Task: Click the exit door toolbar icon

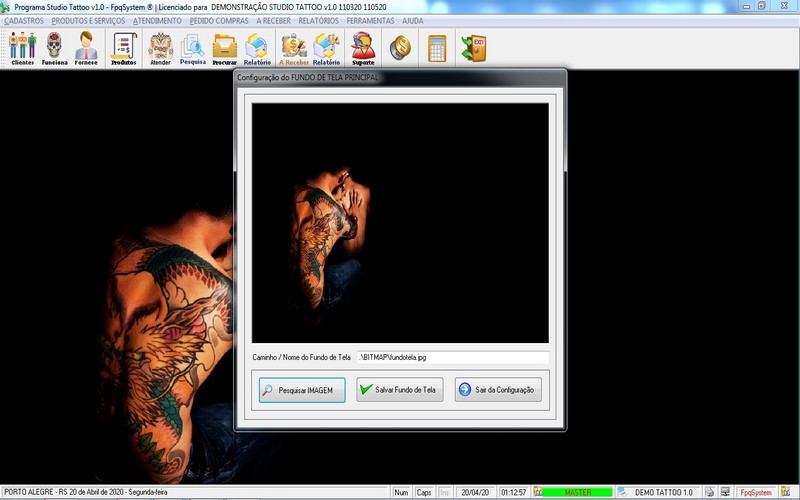Action: click(x=474, y=48)
